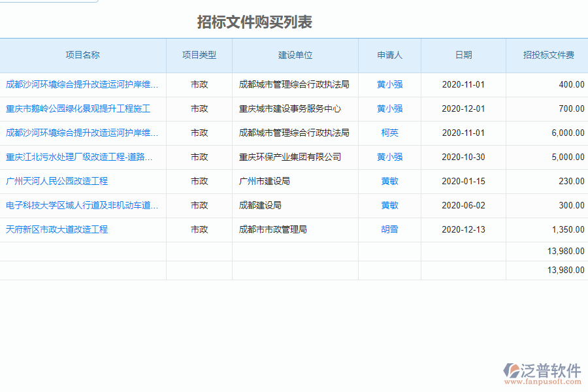
Task: View applicant 胡雪 details
Action: 389,229
